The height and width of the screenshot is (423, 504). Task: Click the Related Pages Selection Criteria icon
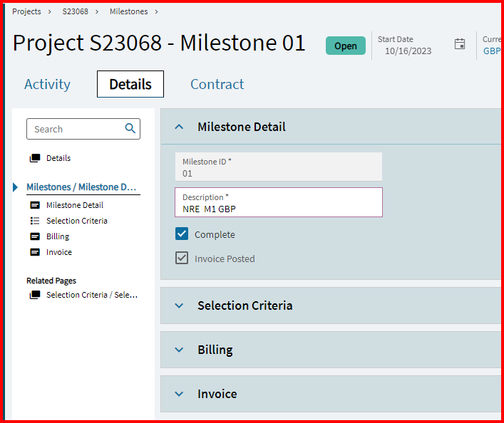[x=35, y=295]
